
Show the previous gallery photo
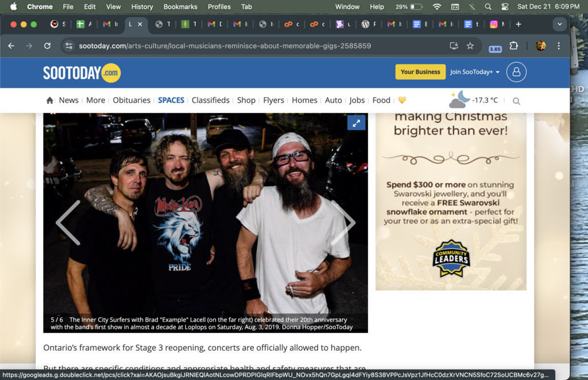pyautogui.click(x=68, y=223)
